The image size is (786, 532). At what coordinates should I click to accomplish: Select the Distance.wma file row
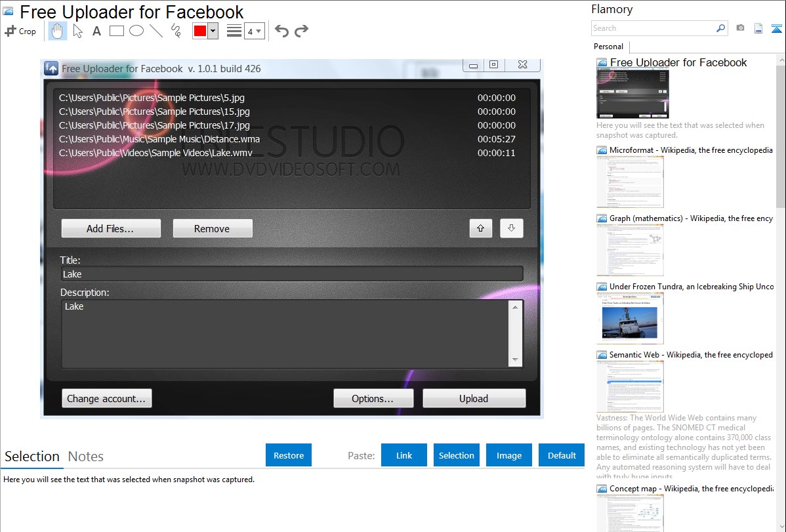[287, 139]
